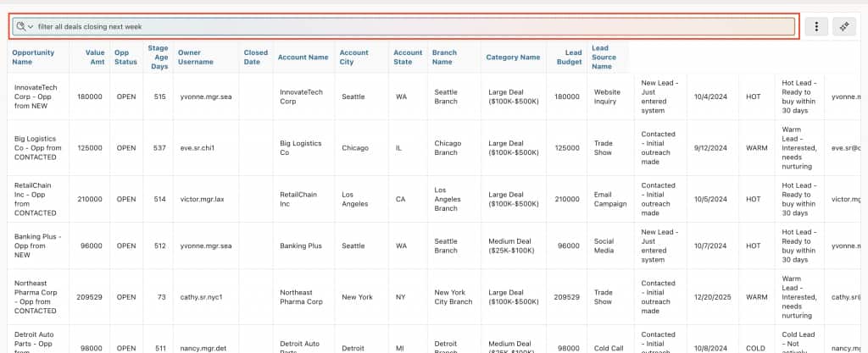Click the AI sparkle button

(x=844, y=26)
